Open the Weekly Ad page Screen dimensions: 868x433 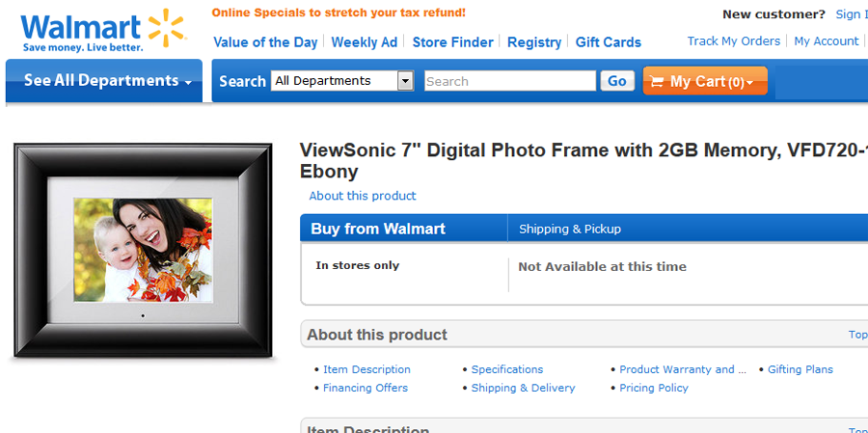click(364, 42)
